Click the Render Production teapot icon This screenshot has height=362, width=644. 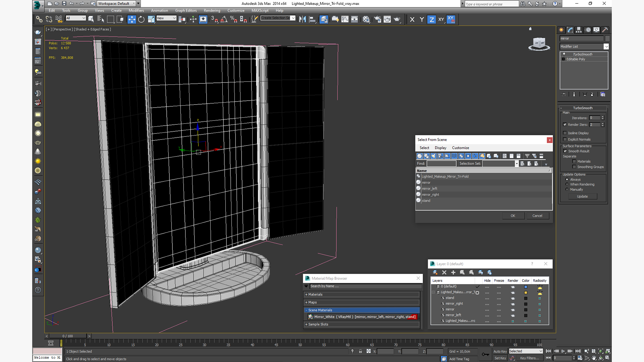click(397, 19)
